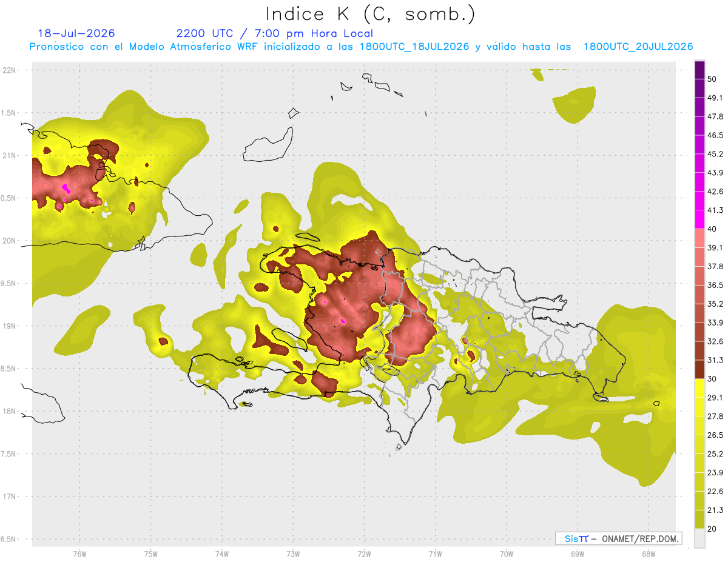Click the '69W' longitude label
This screenshot has width=728, height=562.
(578, 554)
